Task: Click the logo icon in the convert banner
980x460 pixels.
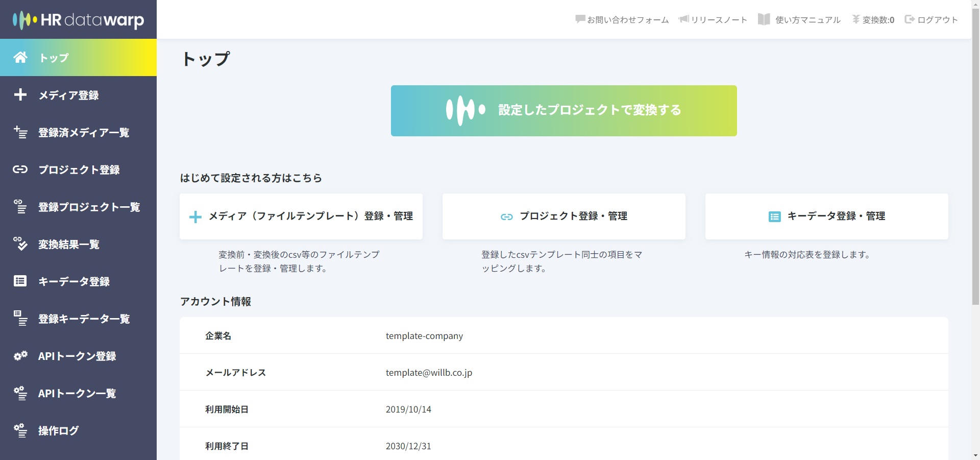Action: tap(465, 110)
